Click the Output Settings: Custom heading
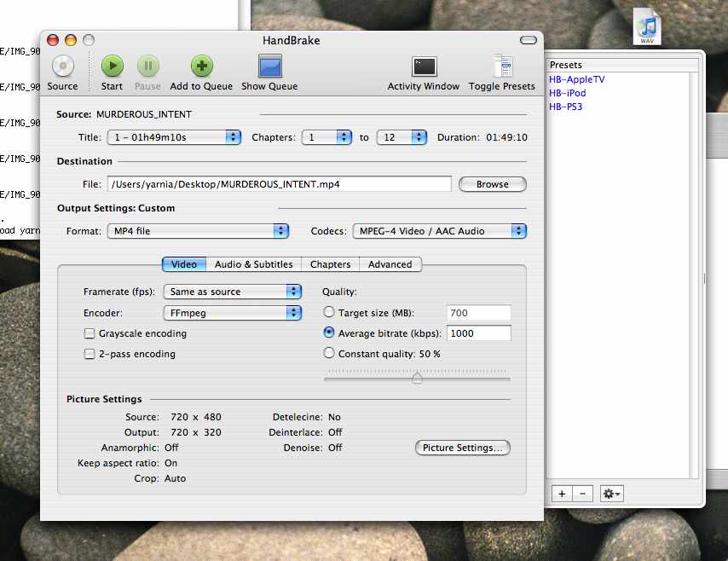The height and width of the screenshot is (561, 728). click(x=116, y=208)
